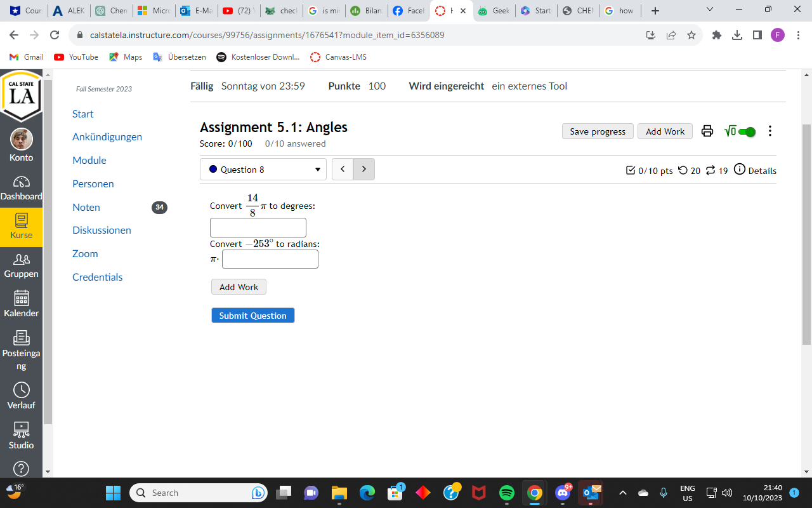
Task: Open Spotify from the taskbar
Action: tap(507, 493)
